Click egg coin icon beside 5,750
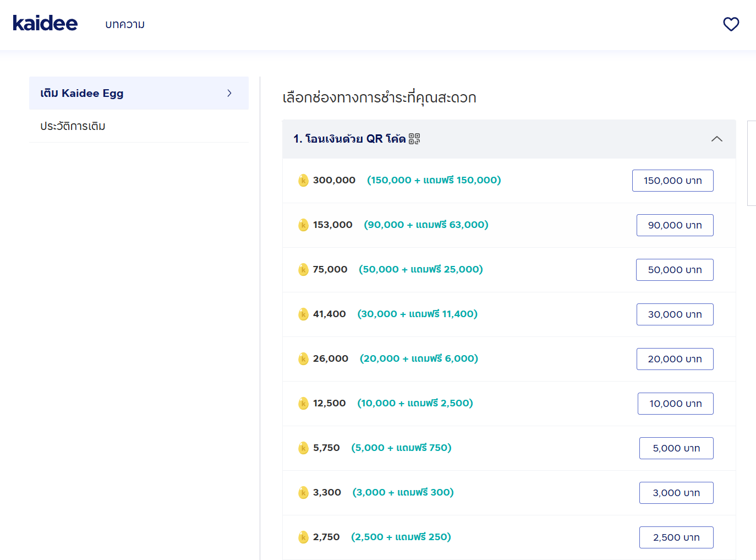The width and height of the screenshot is (756, 560). tap(303, 448)
